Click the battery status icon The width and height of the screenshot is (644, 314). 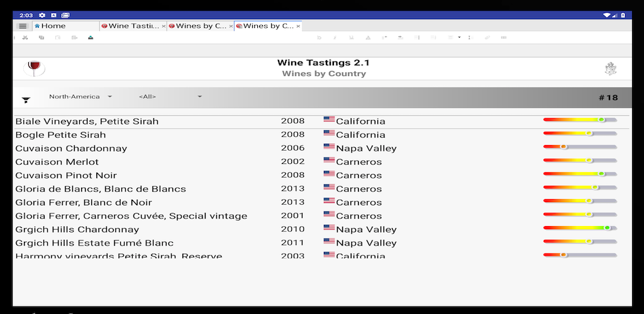[x=623, y=15]
